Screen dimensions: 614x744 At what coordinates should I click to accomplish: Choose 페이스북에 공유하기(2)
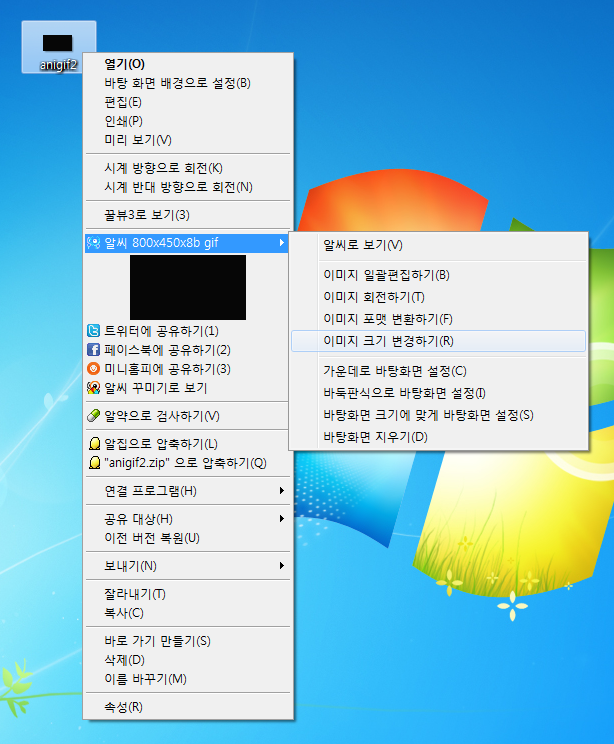187,350
